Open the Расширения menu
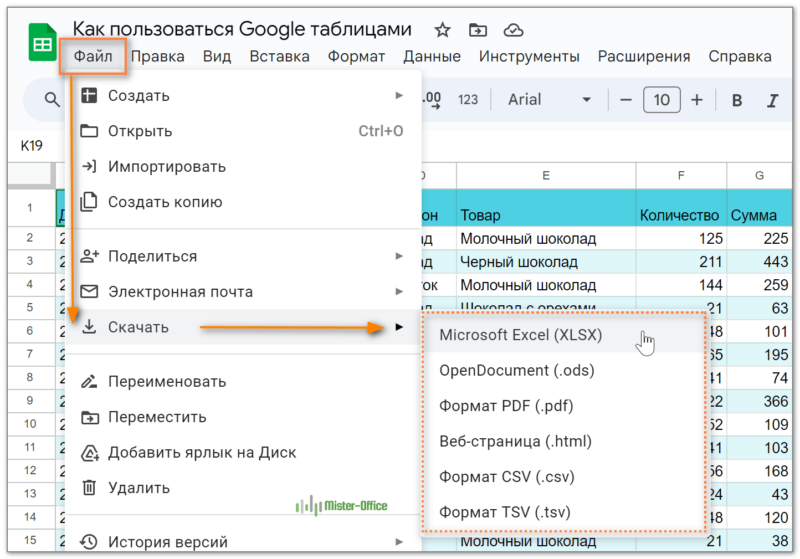This screenshot has height=559, width=800. tap(644, 56)
